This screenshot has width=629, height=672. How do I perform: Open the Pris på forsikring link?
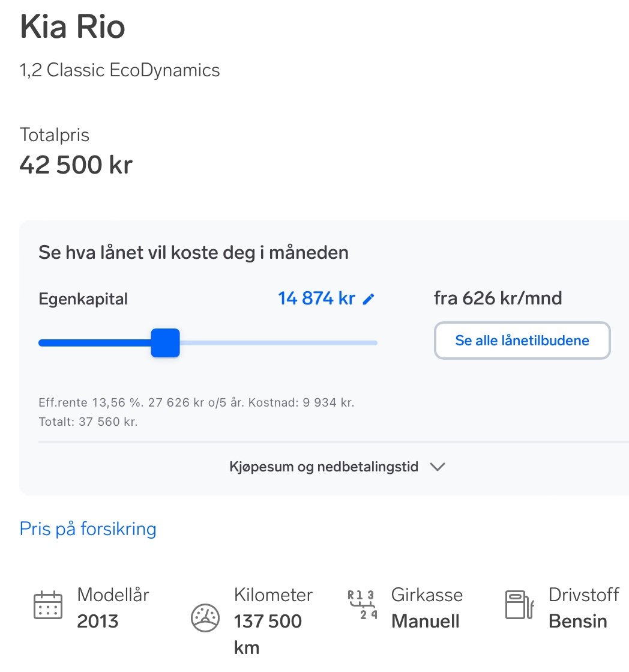pyautogui.click(x=88, y=529)
